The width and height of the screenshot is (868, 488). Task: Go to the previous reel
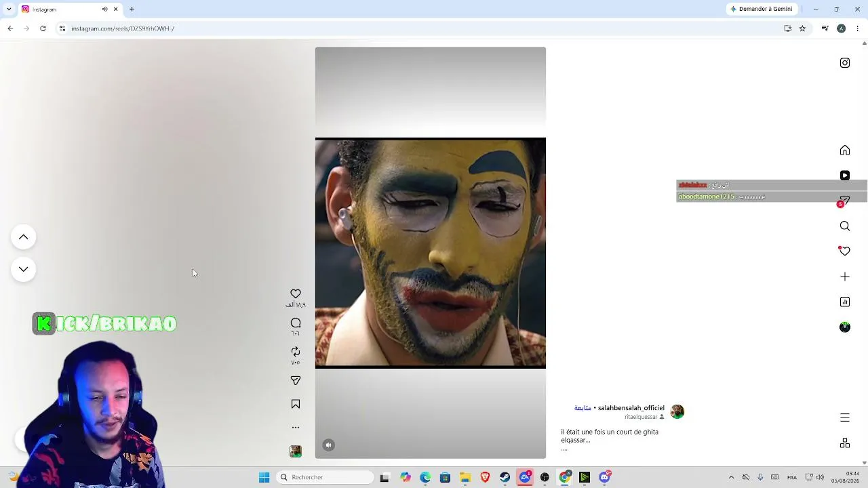(23, 237)
